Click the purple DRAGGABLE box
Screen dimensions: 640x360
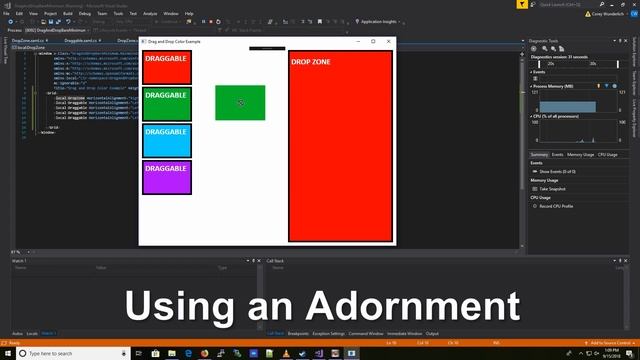click(x=167, y=177)
